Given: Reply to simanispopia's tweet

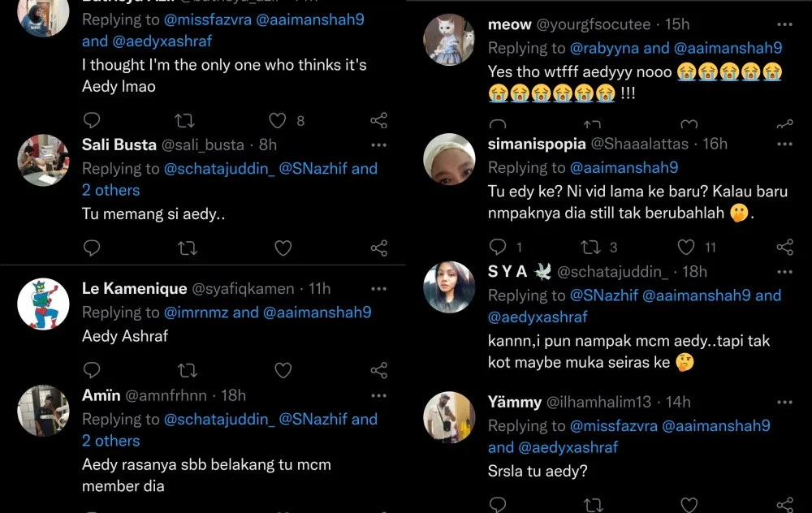Looking at the screenshot, I should [x=498, y=247].
